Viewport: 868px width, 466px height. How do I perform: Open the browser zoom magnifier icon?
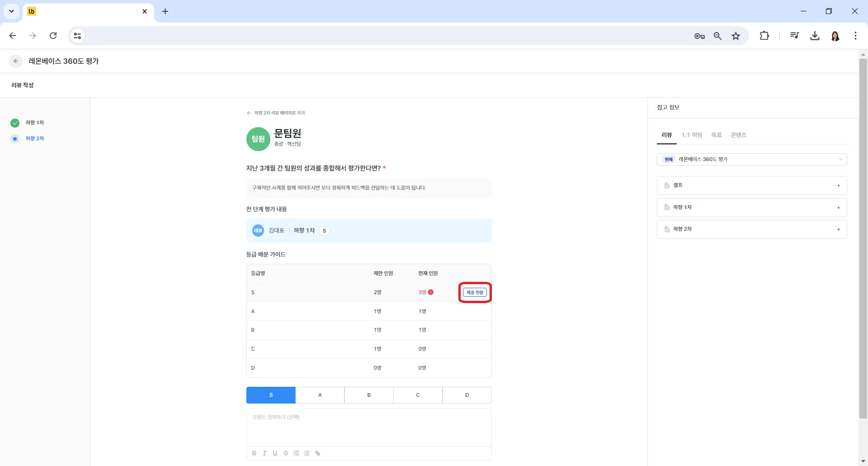(x=717, y=36)
